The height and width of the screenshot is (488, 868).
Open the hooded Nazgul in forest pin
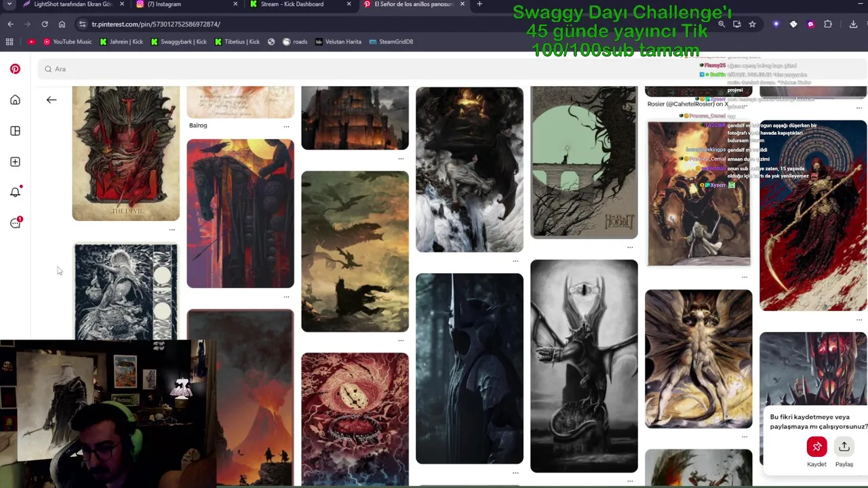(469, 369)
